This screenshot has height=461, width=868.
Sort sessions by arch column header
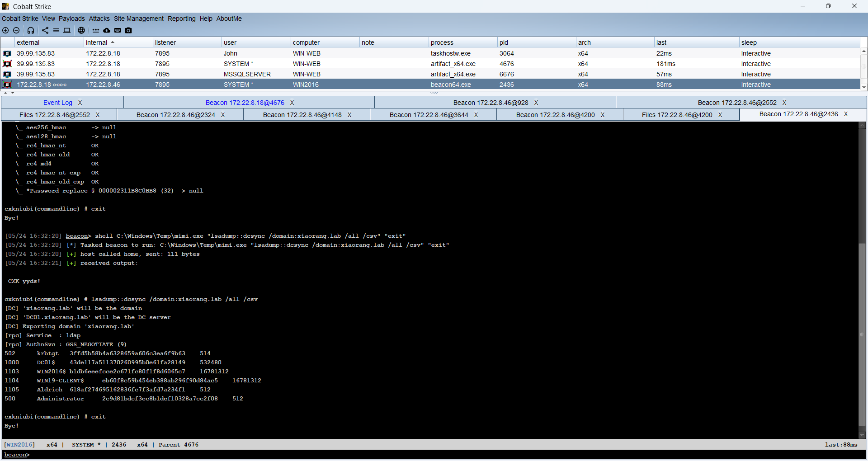click(615, 42)
